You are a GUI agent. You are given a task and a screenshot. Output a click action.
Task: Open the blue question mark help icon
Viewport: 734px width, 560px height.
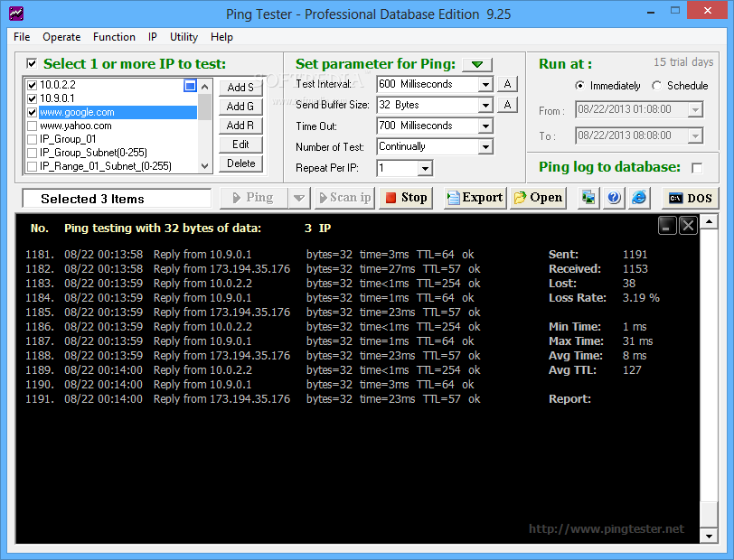pyautogui.click(x=614, y=198)
